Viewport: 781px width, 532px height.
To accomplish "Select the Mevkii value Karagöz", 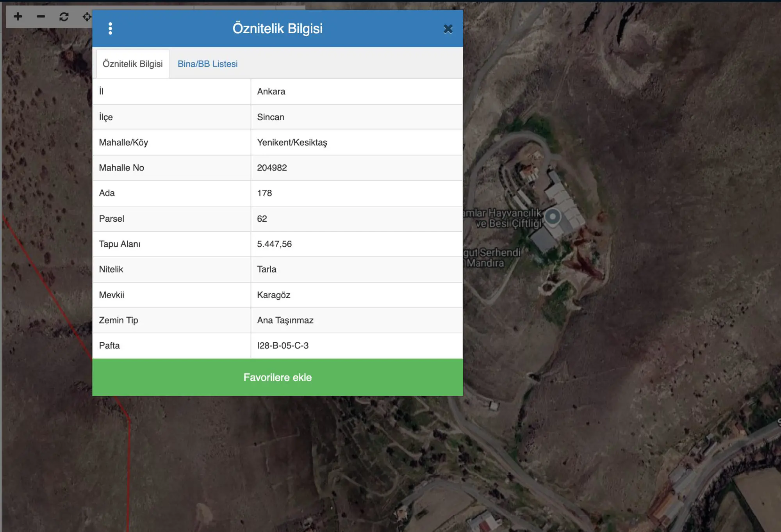I will coord(274,295).
